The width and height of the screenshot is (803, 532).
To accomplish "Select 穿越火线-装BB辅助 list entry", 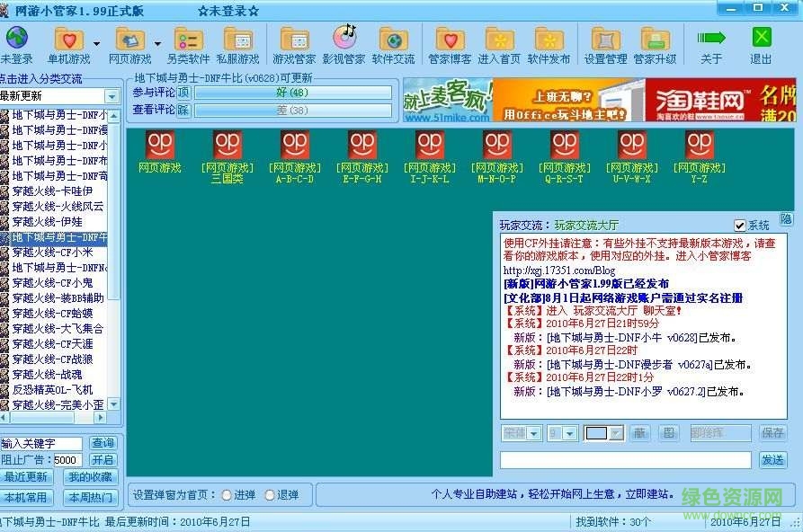I will tap(58, 298).
